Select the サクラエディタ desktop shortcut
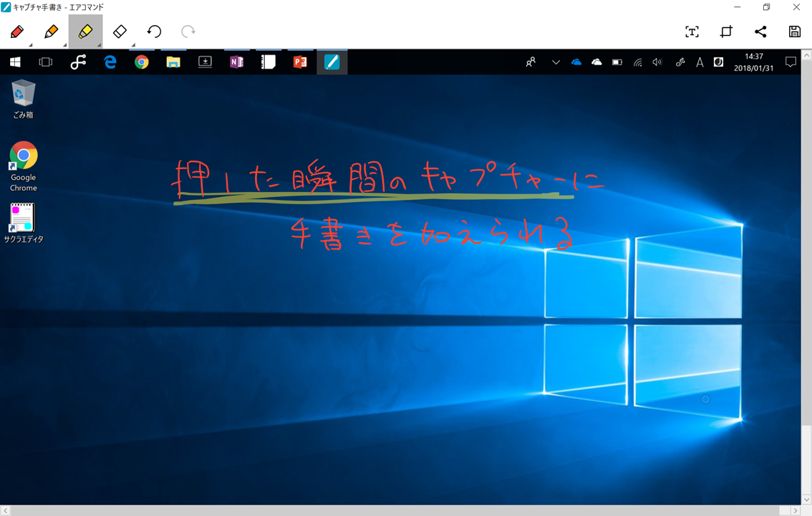 (x=24, y=223)
